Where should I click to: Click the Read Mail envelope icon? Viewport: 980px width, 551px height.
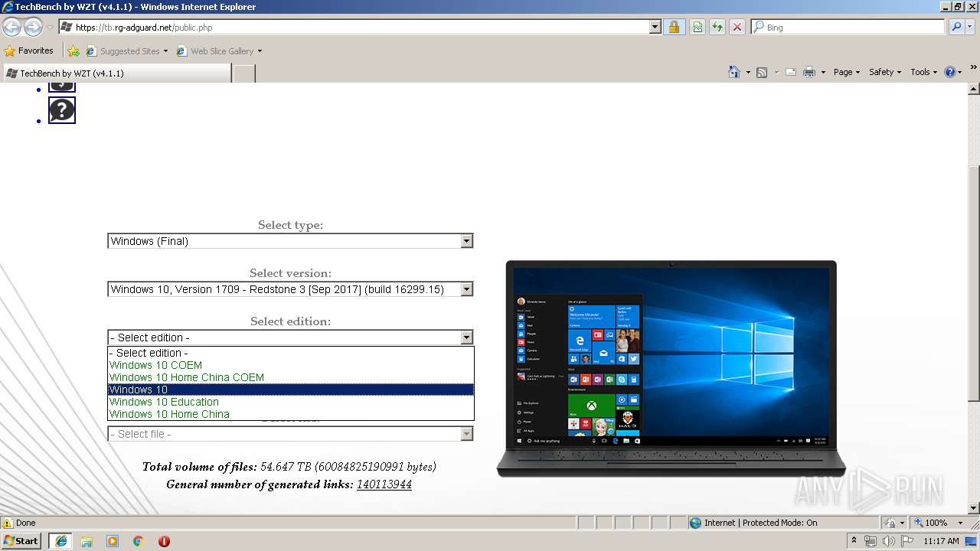[791, 72]
